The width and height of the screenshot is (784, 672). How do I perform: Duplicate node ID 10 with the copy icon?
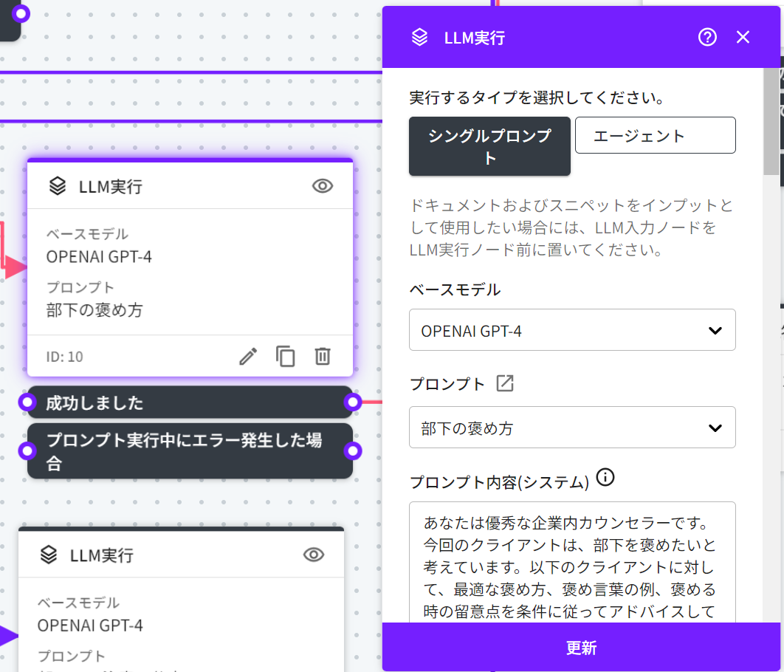pos(286,357)
